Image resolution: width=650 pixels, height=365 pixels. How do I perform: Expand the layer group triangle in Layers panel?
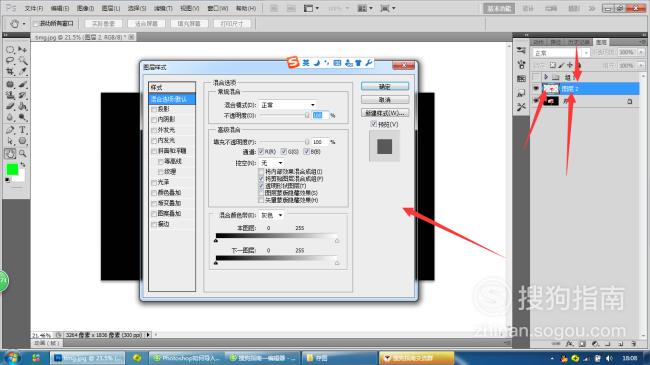pos(546,77)
